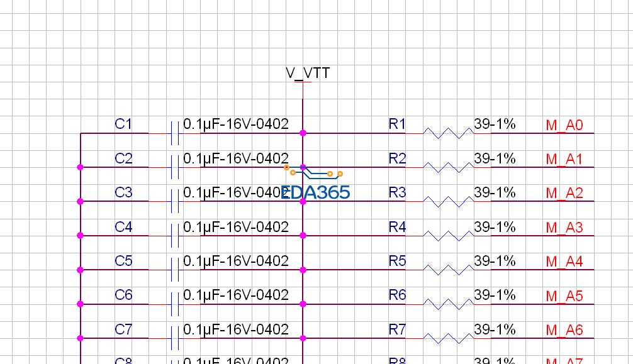Select the junction dot at C6's bus connection
This screenshot has width=633, height=364.
(x=80, y=303)
